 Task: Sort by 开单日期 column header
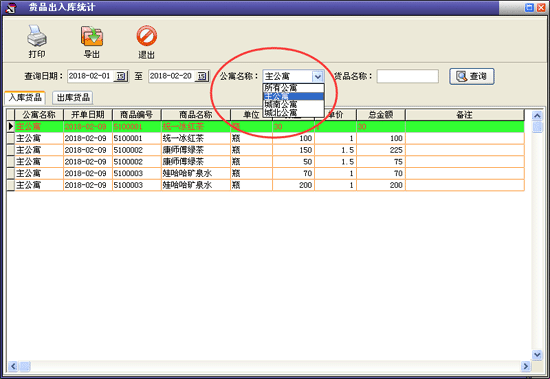pyautogui.click(x=88, y=115)
